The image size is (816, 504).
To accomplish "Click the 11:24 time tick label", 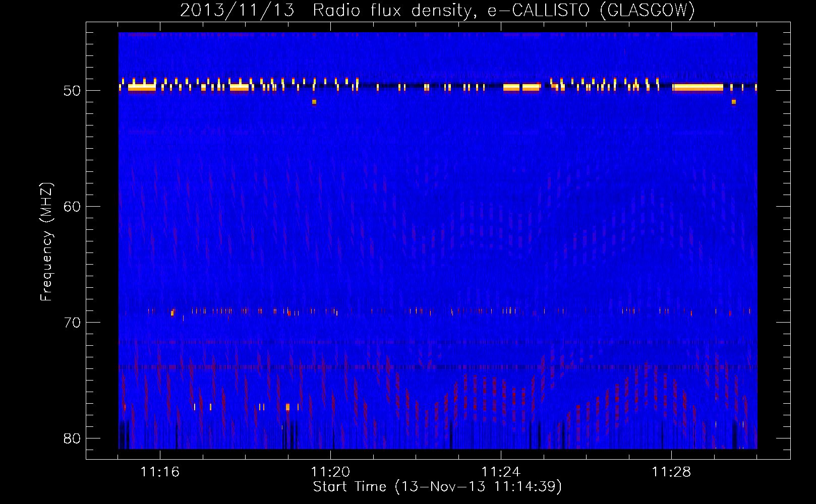I will pyautogui.click(x=501, y=472).
